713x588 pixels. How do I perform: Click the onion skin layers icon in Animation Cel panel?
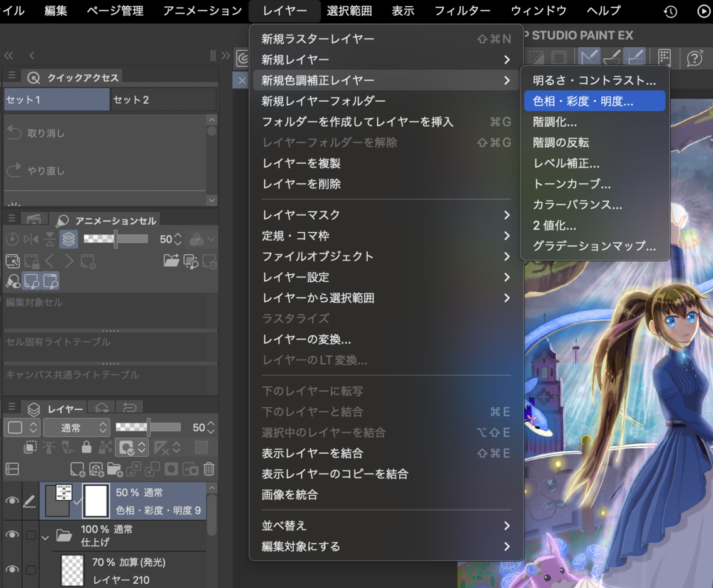68,239
